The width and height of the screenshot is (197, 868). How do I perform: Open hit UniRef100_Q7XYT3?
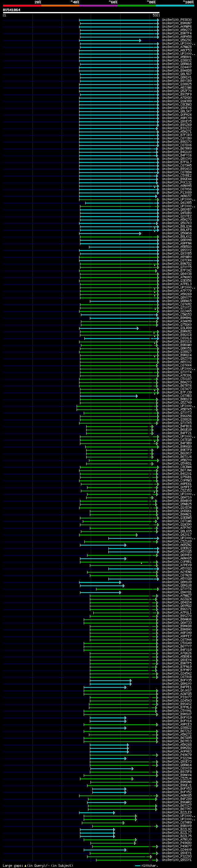[177, 413]
